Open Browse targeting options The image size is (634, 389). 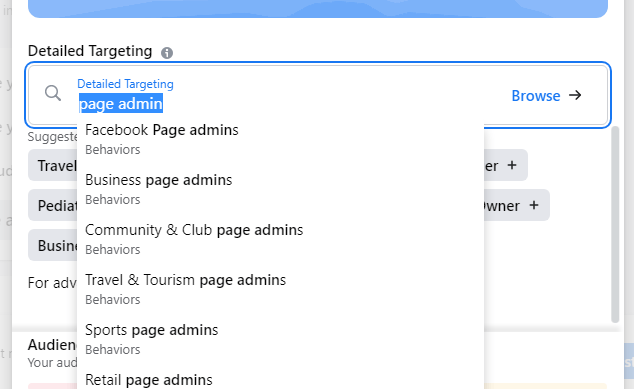(x=546, y=95)
